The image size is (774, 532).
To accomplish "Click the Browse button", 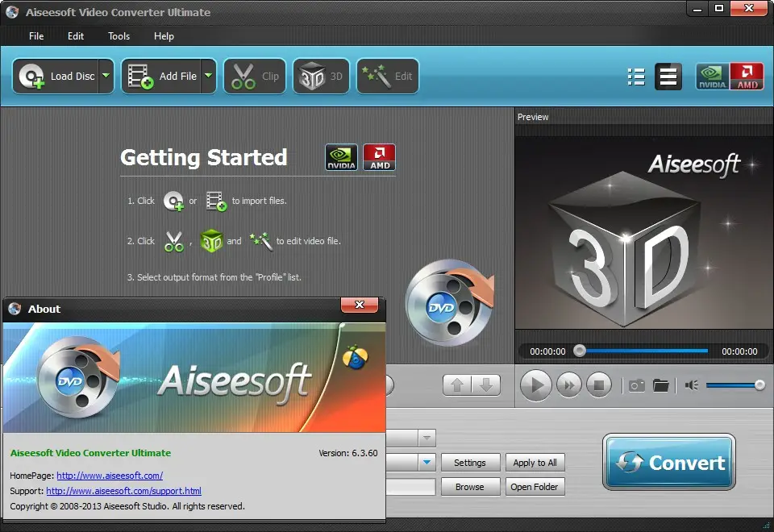I will [470, 487].
